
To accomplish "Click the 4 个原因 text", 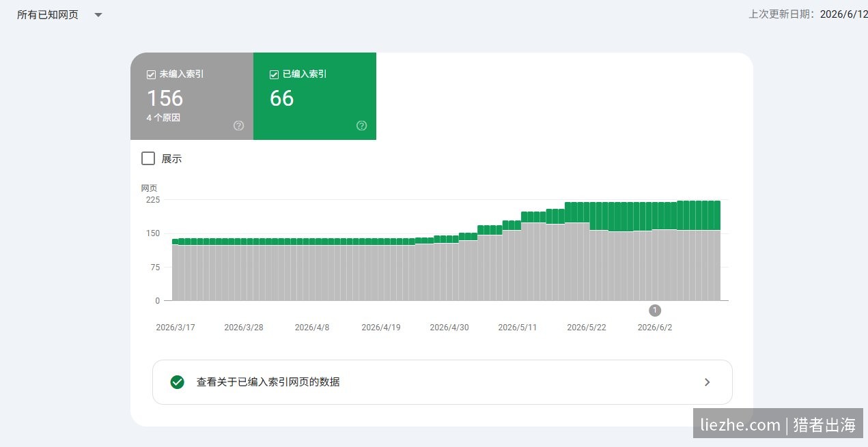I will tap(163, 117).
